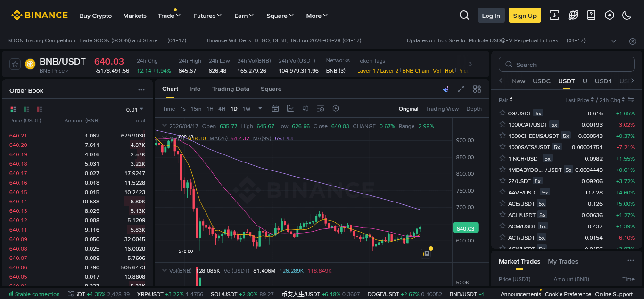
Task: Open the help book icon in the header
Action: [591, 15]
